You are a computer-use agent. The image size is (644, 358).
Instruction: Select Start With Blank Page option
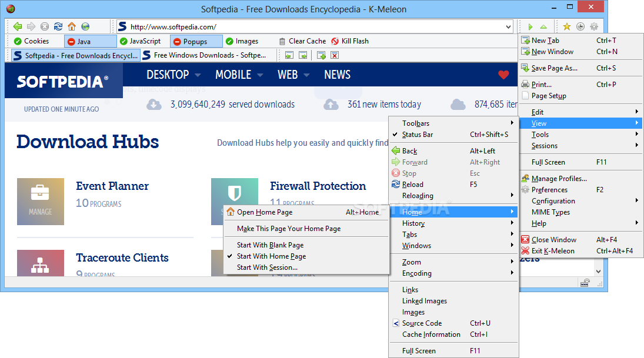click(306, 245)
